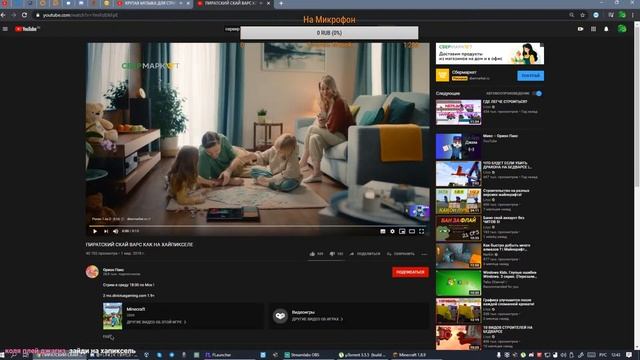This screenshot has height=360, width=640.
Task: Click the red Подписаться subscribe button
Action: [x=410, y=272]
